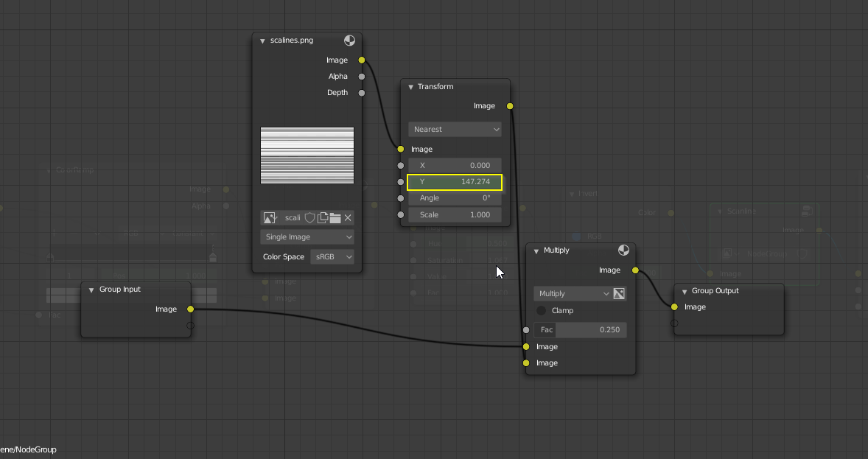The height and width of the screenshot is (459, 868).
Task: Open image browse icon in scalines.png node
Action: coord(270,217)
